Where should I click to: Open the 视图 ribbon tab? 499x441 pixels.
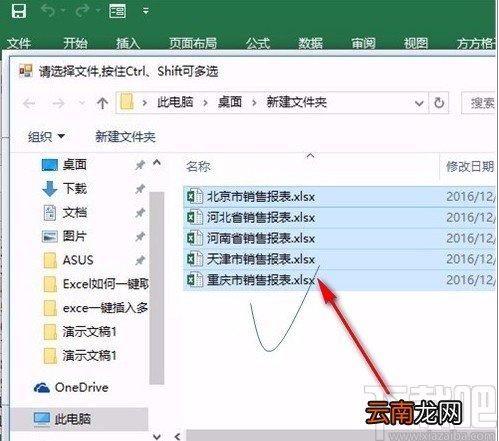(416, 43)
